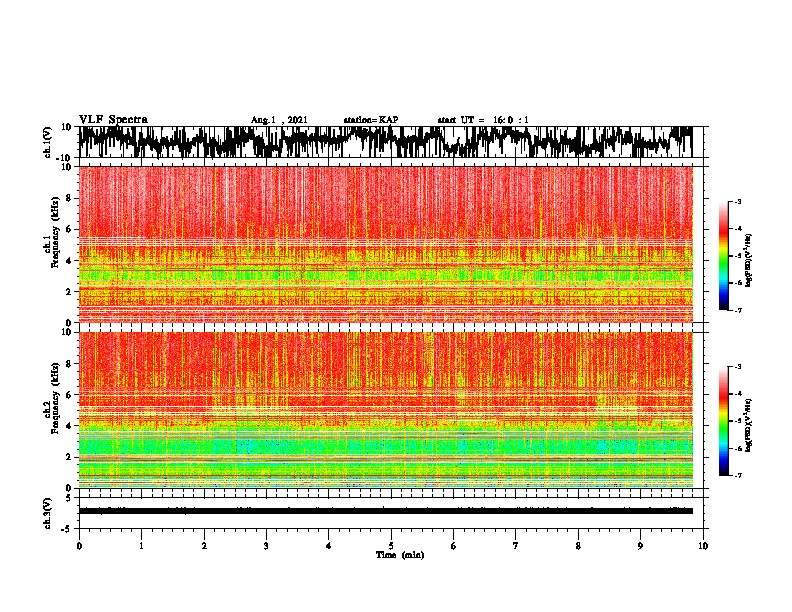The width and height of the screenshot is (792, 612).
Task: Click tick label 2 on the time axis
Action: [x=204, y=546]
